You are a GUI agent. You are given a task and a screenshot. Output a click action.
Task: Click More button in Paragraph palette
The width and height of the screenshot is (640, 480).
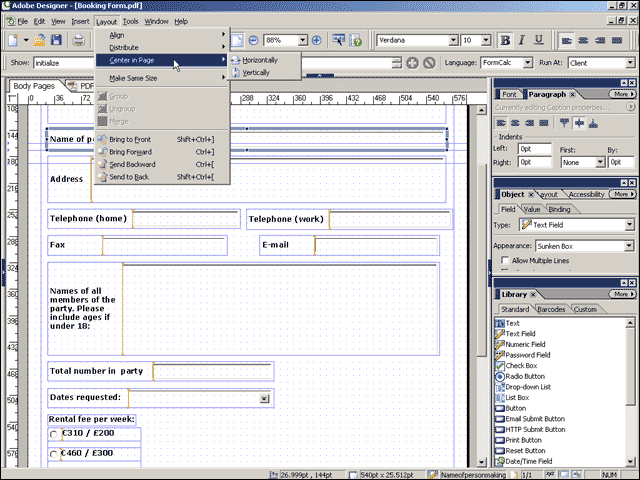622,94
